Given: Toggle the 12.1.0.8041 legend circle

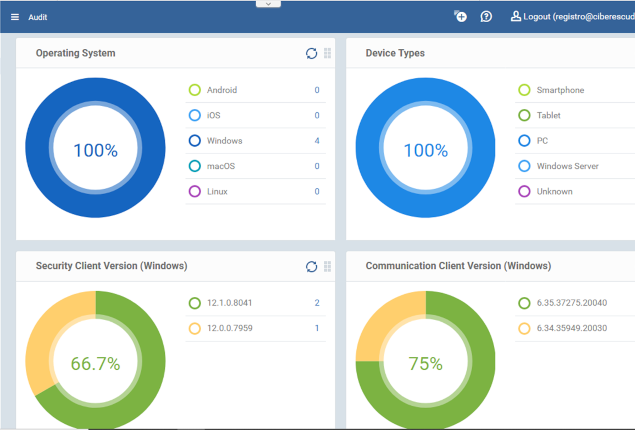Looking at the screenshot, I should pyautogui.click(x=195, y=303).
